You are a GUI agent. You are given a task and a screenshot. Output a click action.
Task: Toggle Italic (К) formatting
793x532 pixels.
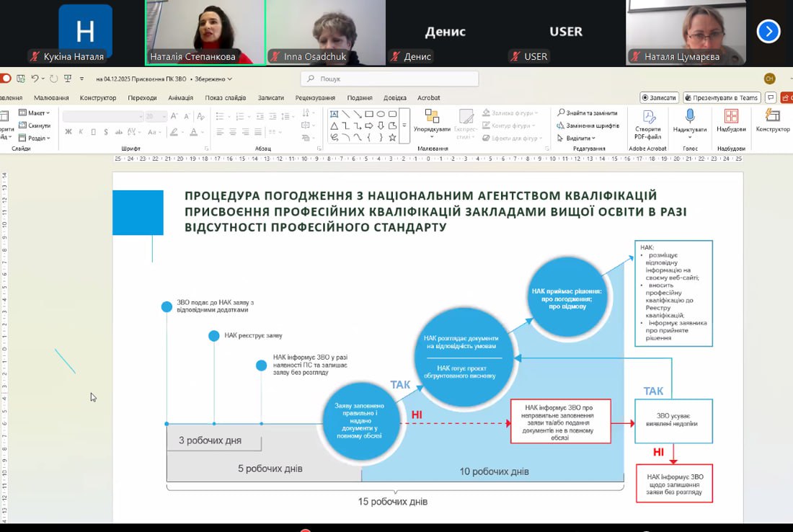pos(81,132)
